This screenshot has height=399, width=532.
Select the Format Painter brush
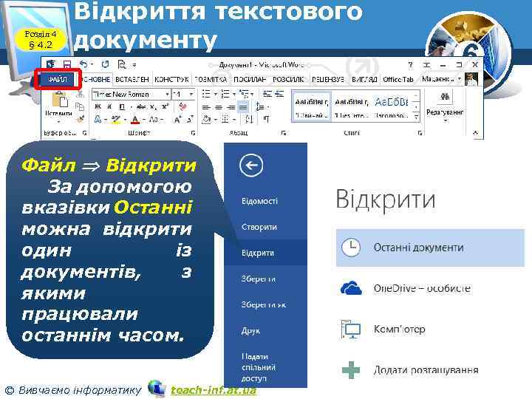[x=80, y=119]
